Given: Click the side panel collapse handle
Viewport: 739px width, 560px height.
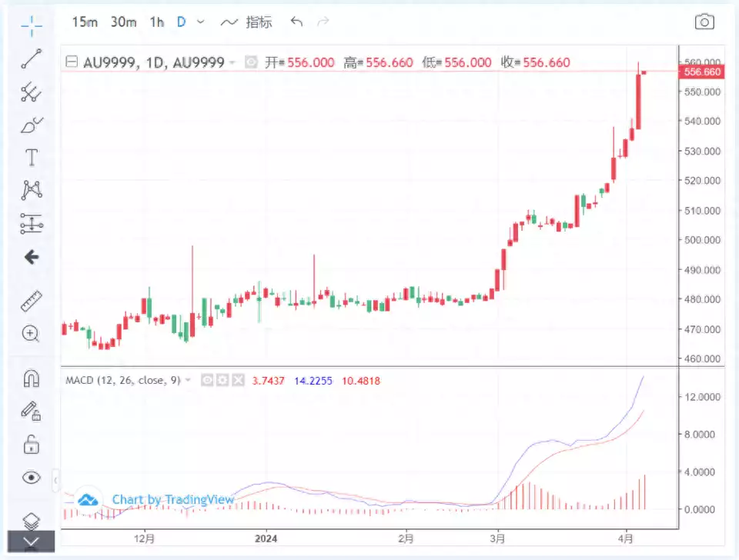Looking at the screenshot, I should coord(55,481).
